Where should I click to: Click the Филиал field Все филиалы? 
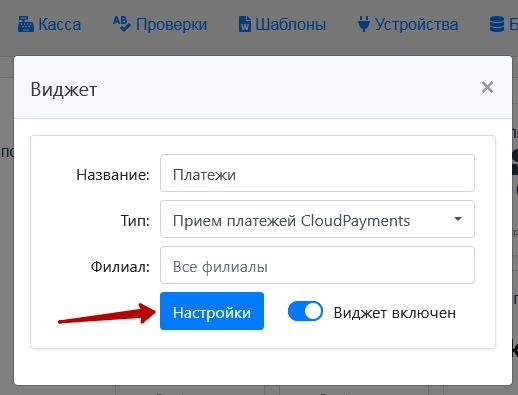[x=317, y=265]
